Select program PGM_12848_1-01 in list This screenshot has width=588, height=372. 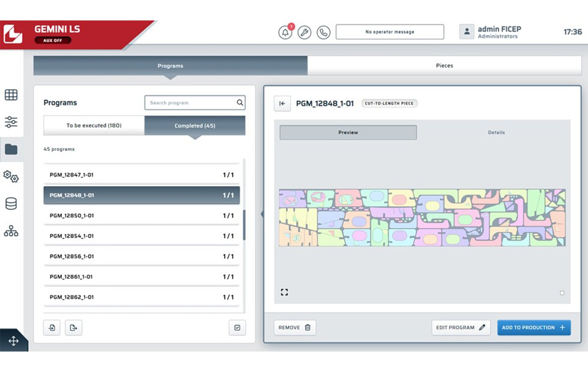click(142, 195)
